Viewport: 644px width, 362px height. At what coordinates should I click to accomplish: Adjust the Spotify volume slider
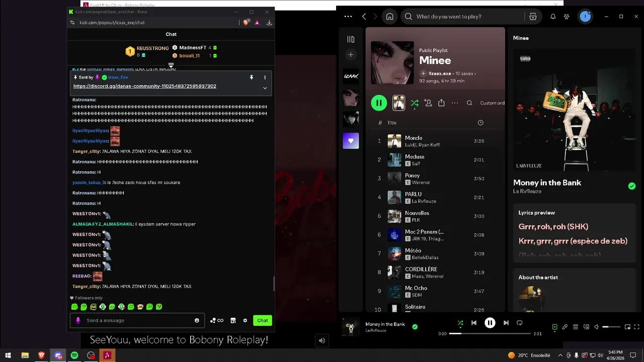tap(612, 327)
